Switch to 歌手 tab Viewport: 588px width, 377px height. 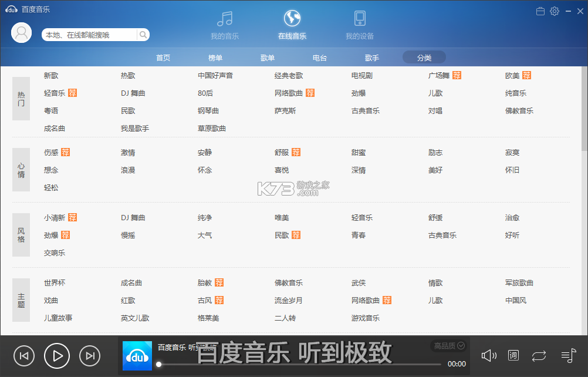click(x=372, y=58)
